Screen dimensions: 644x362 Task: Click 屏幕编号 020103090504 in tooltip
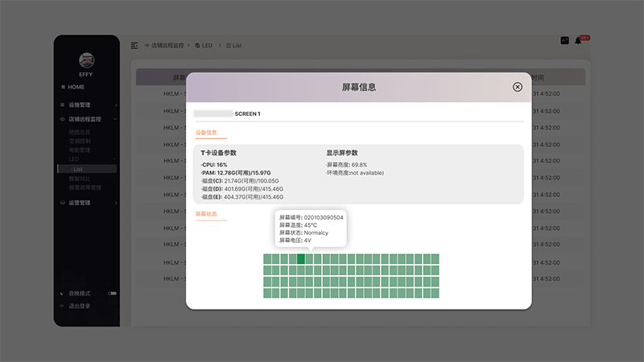(312, 217)
